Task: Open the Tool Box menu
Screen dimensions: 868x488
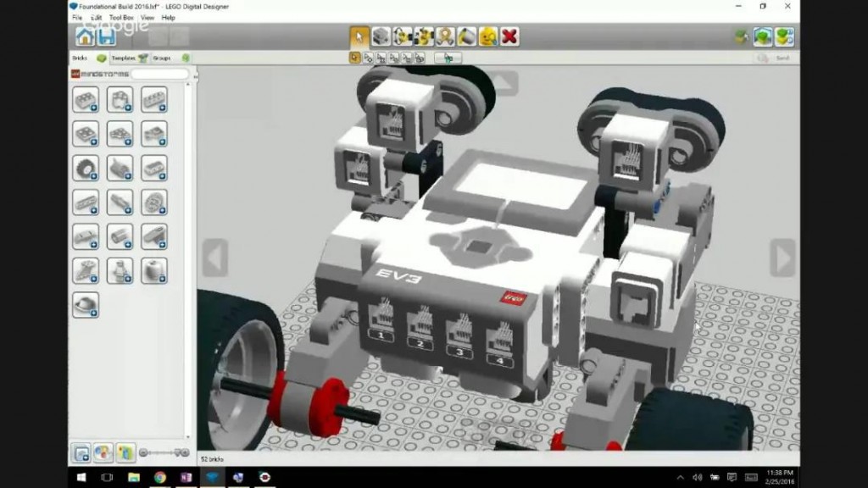Action: pyautogui.click(x=121, y=18)
